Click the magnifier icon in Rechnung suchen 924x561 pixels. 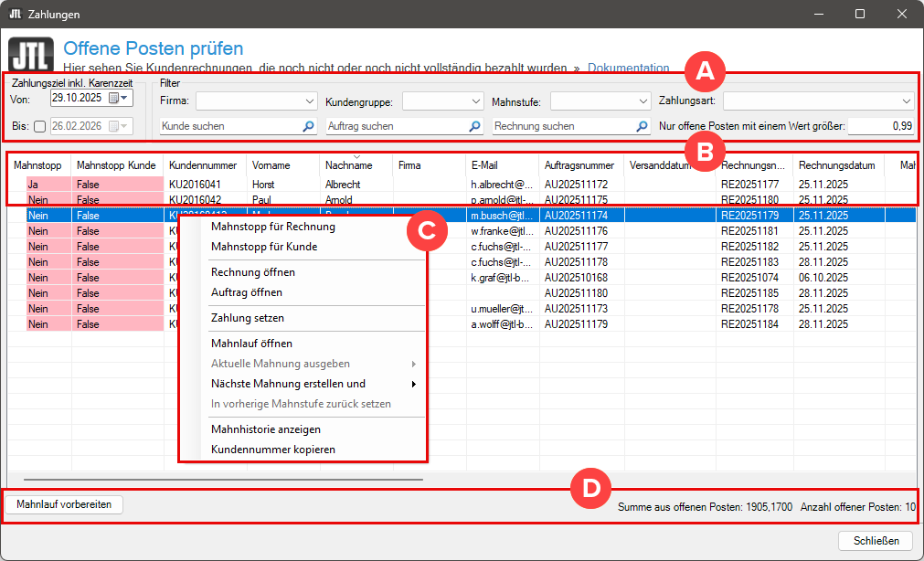(x=641, y=127)
